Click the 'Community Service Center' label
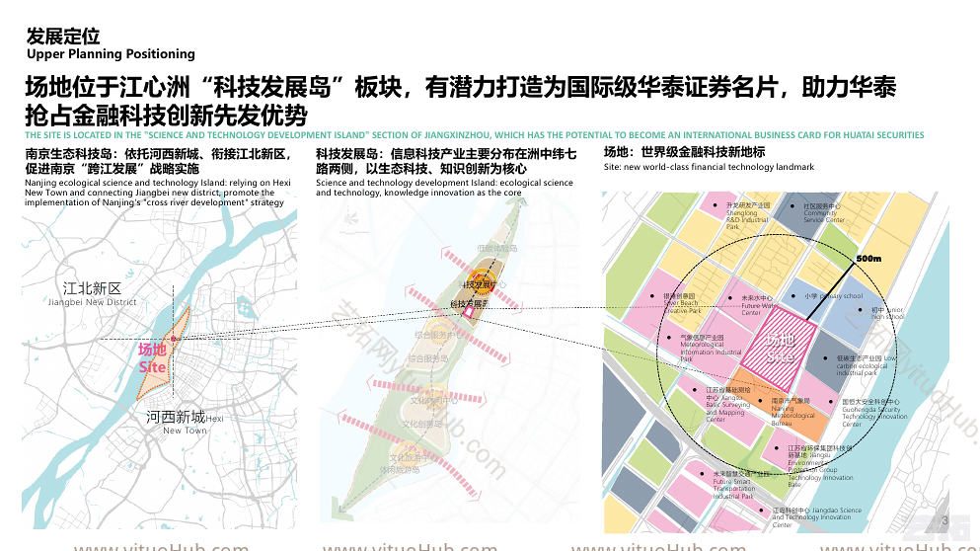 [822, 212]
